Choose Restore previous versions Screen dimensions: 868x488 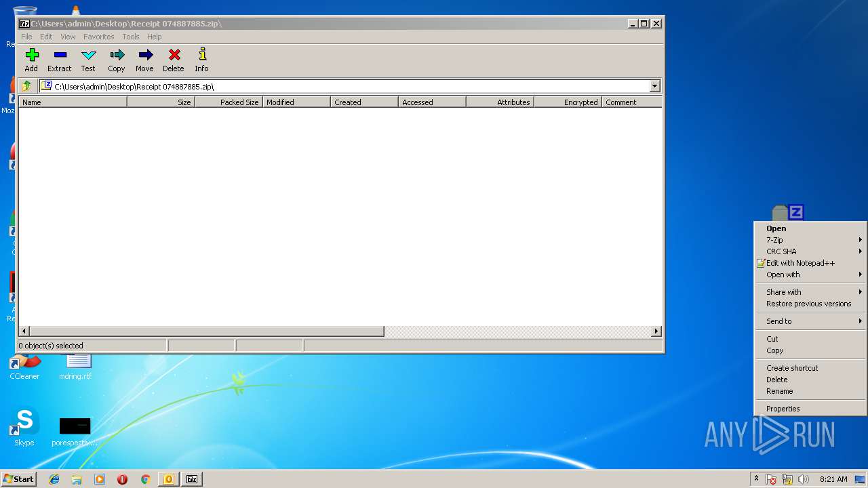810,304
